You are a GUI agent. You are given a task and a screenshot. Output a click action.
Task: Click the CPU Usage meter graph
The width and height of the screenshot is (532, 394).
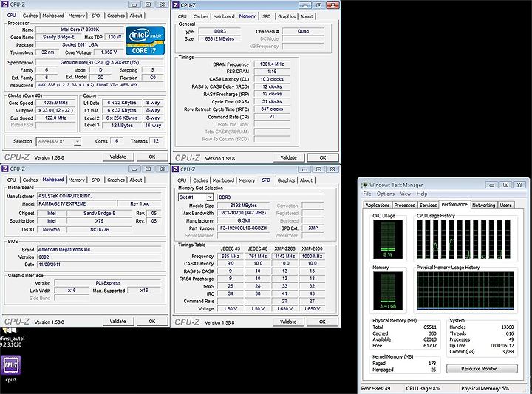click(x=389, y=240)
